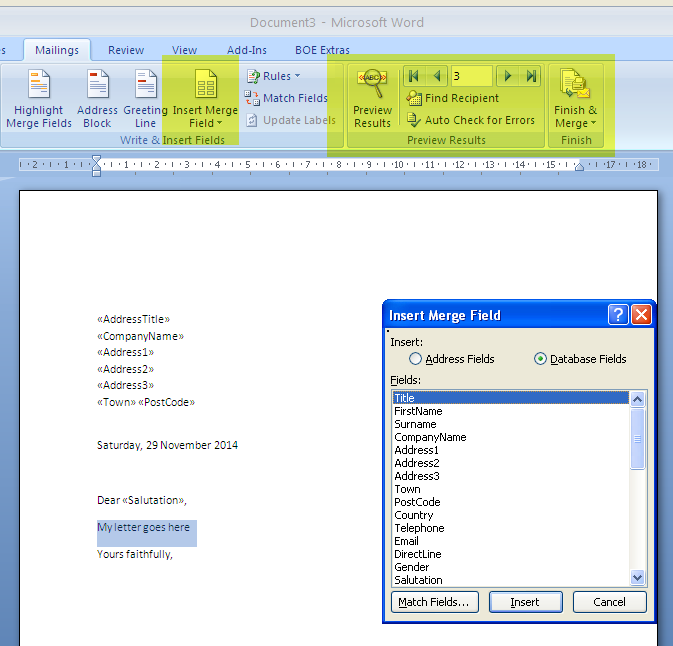Select FirstName in the Fields list

point(511,411)
